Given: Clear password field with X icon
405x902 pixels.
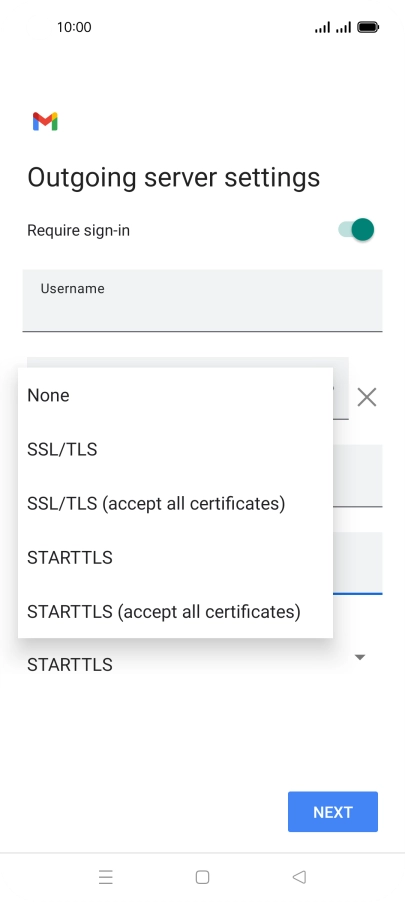Looking at the screenshot, I should point(366,397).
